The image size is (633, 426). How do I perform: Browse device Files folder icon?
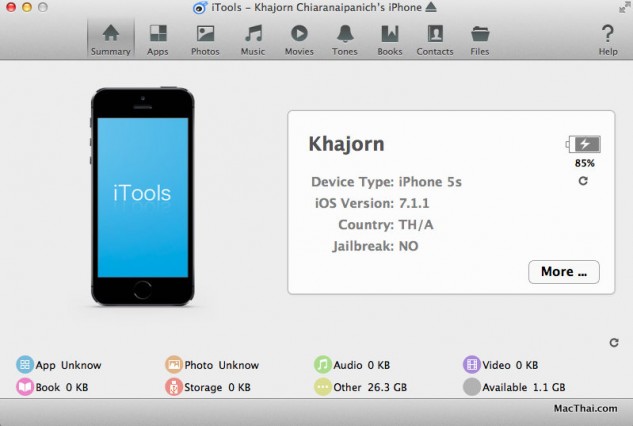click(x=480, y=34)
